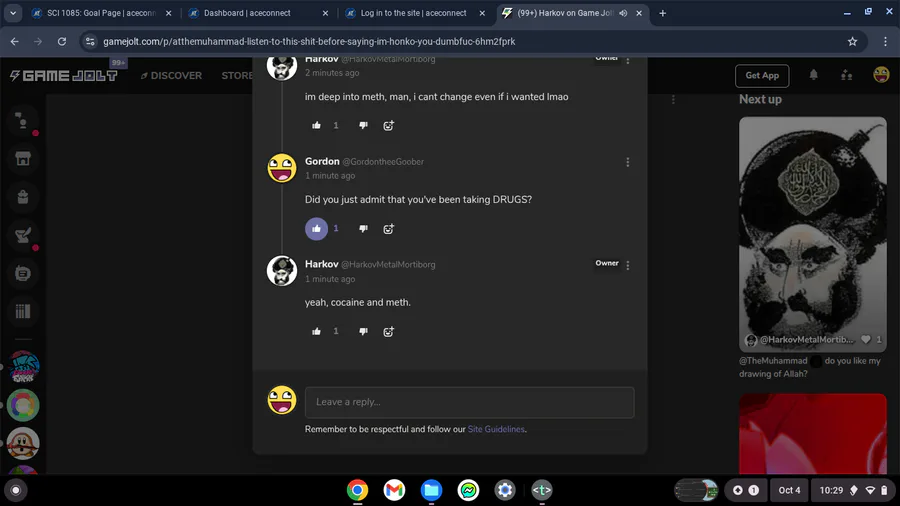
Task: Open options menu for Gordon's comment
Action: click(627, 162)
